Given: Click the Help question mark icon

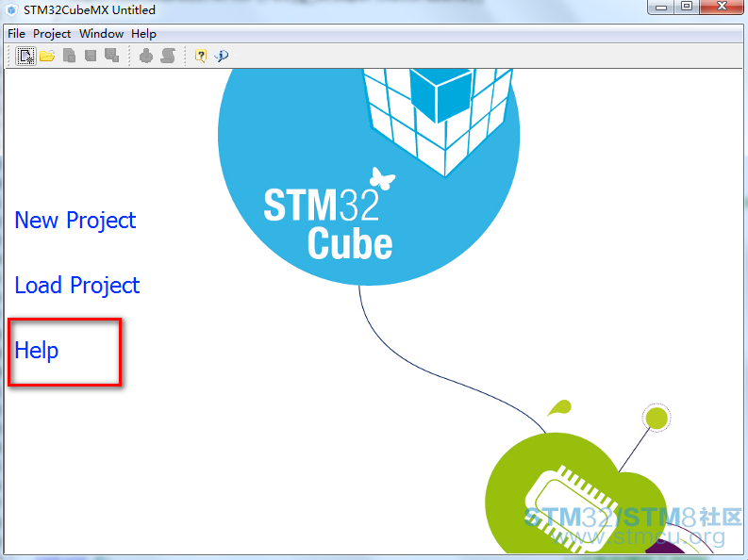Looking at the screenshot, I should (201, 56).
